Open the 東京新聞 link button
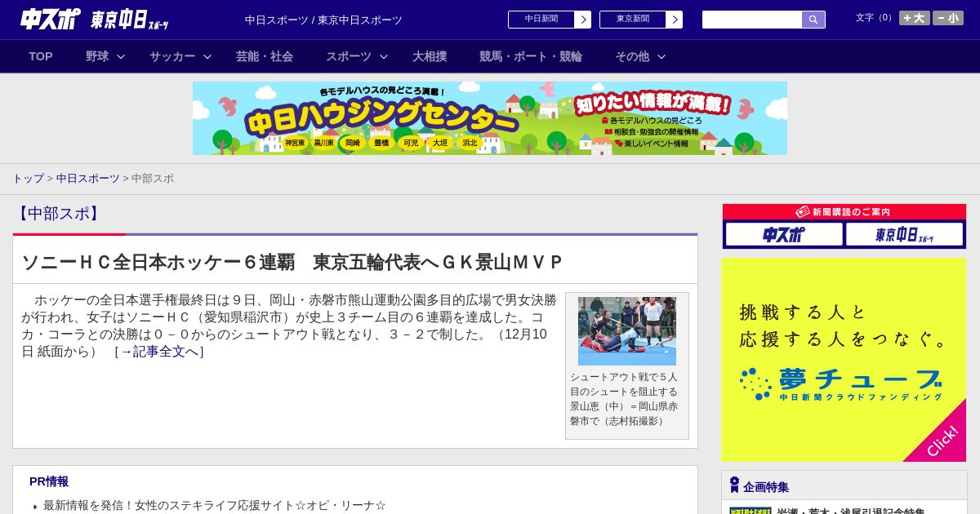Viewport: 980px width, 514px height. point(633,20)
